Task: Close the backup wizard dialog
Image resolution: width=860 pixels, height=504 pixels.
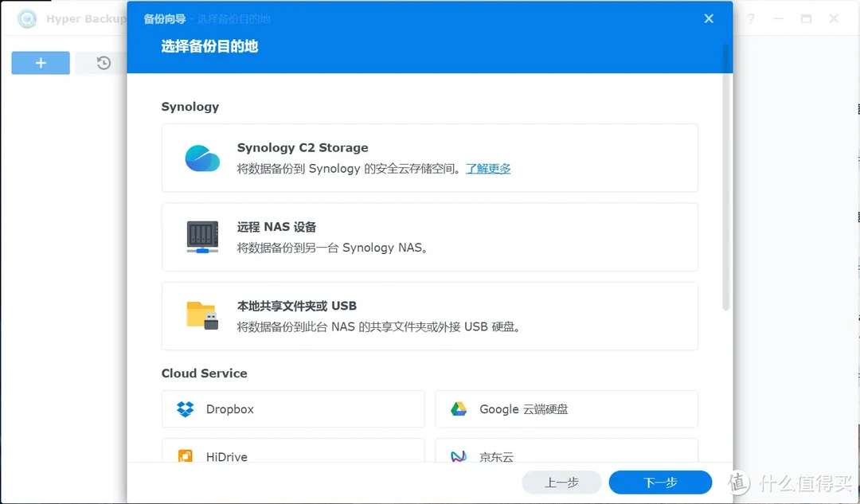Action: (708, 18)
